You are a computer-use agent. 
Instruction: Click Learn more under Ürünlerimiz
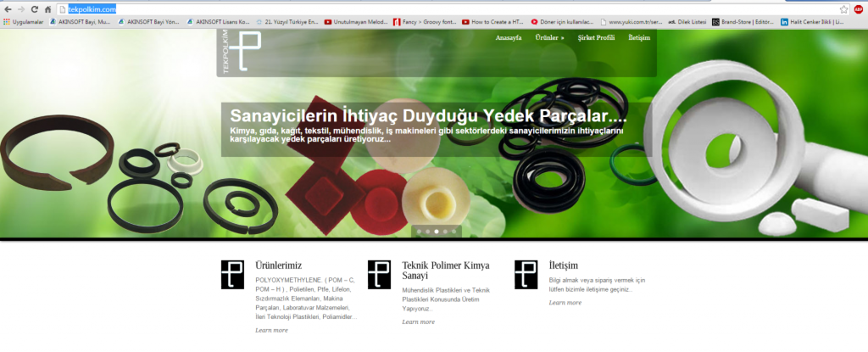[272, 331]
